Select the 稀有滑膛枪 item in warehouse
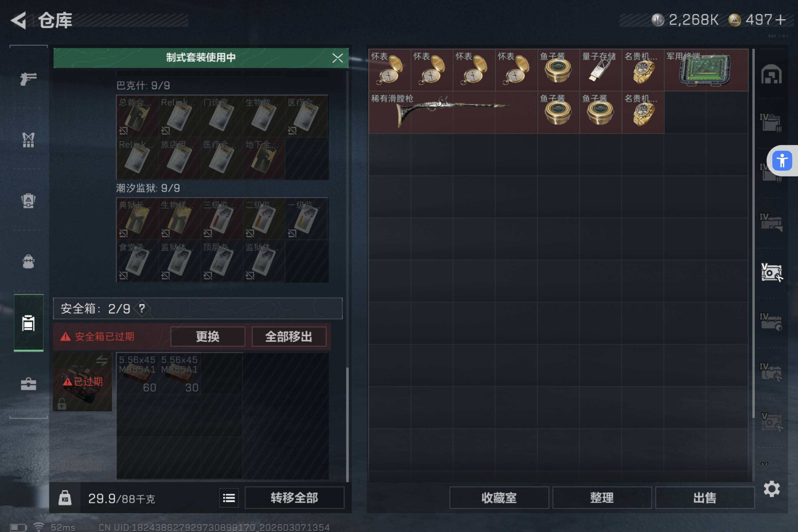 coord(453,112)
